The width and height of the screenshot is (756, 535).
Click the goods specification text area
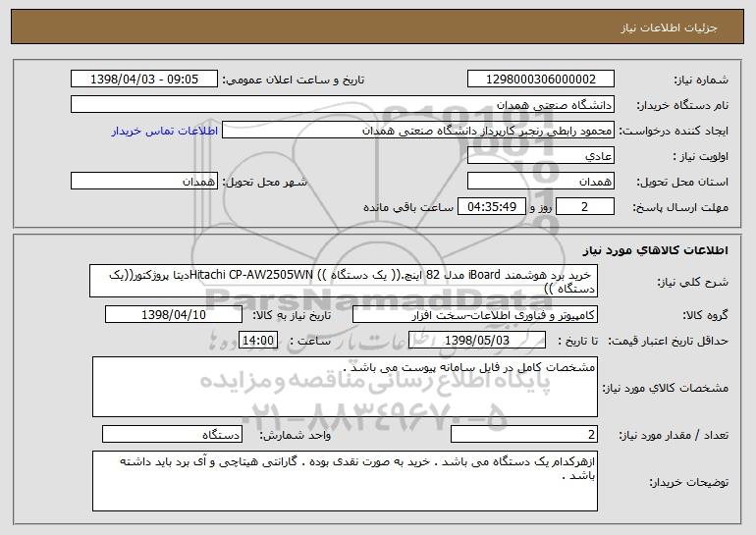(345, 387)
